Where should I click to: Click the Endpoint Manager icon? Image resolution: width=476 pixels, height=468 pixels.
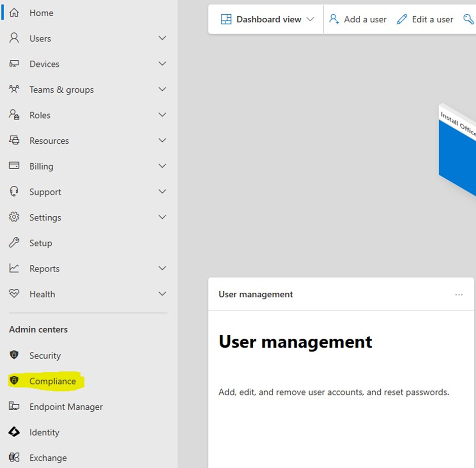pos(14,407)
